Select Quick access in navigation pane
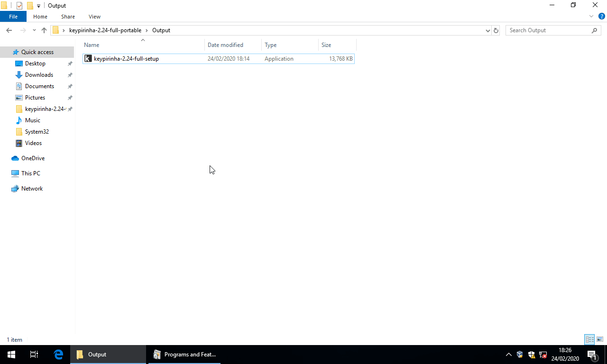This screenshot has width=607, height=364. coord(37,52)
